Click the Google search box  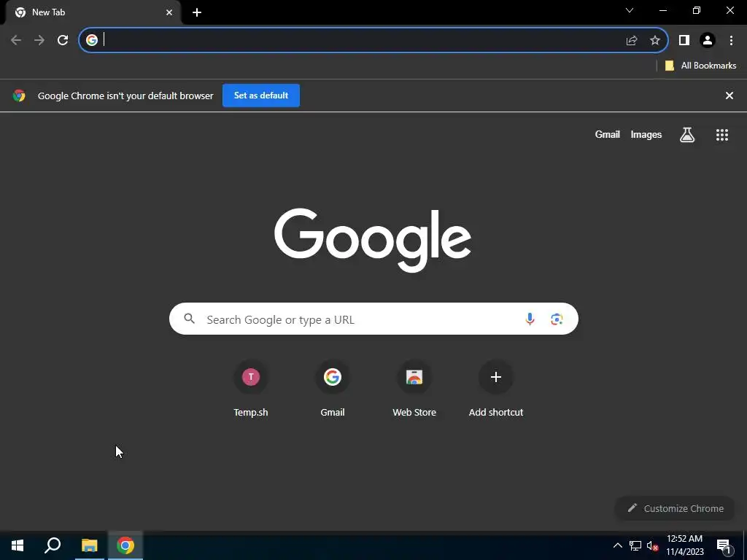coord(373,319)
